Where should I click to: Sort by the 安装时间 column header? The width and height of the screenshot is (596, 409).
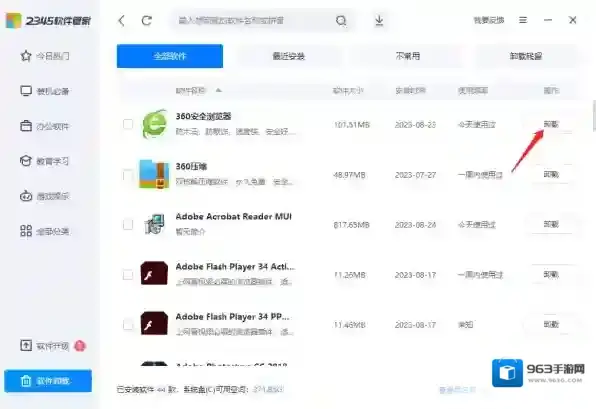pos(411,90)
